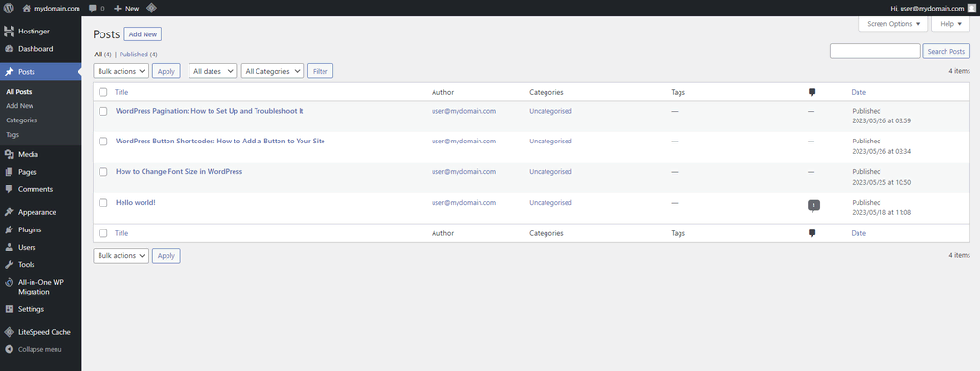Sort by comments icon in table header

pyautogui.click(x=812, y=92)
